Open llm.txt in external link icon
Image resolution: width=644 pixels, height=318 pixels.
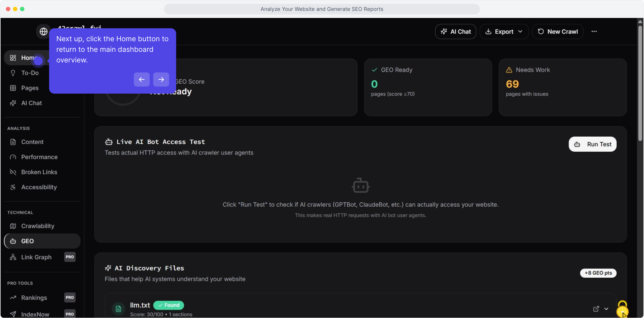pos(596,309)
